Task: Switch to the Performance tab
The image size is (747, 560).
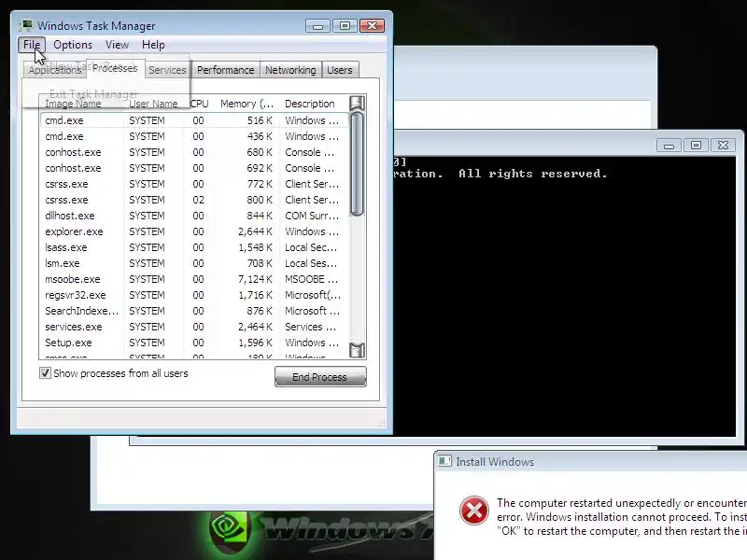Action: coord(225,70)
